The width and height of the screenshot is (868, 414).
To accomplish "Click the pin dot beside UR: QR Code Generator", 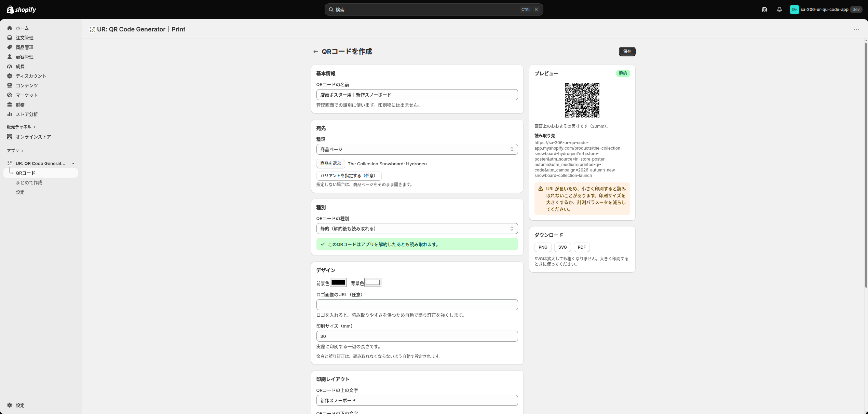I will click(x=73, y=164).
